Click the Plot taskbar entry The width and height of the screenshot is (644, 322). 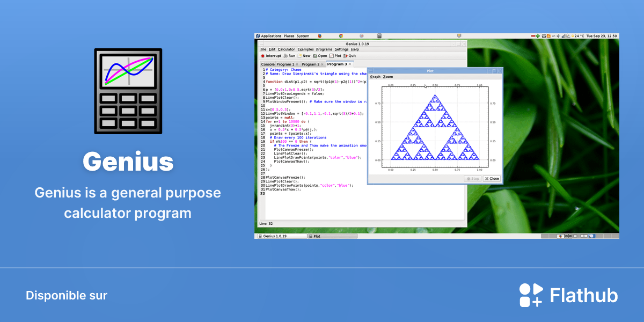tap(333, 236)
